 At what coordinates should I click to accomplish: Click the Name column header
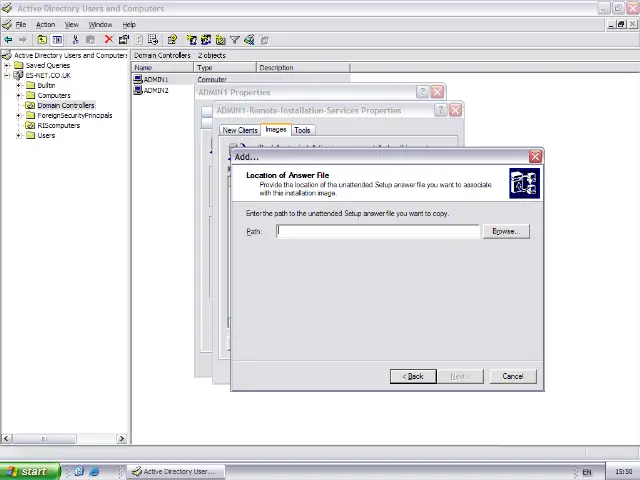click(162, 67)
